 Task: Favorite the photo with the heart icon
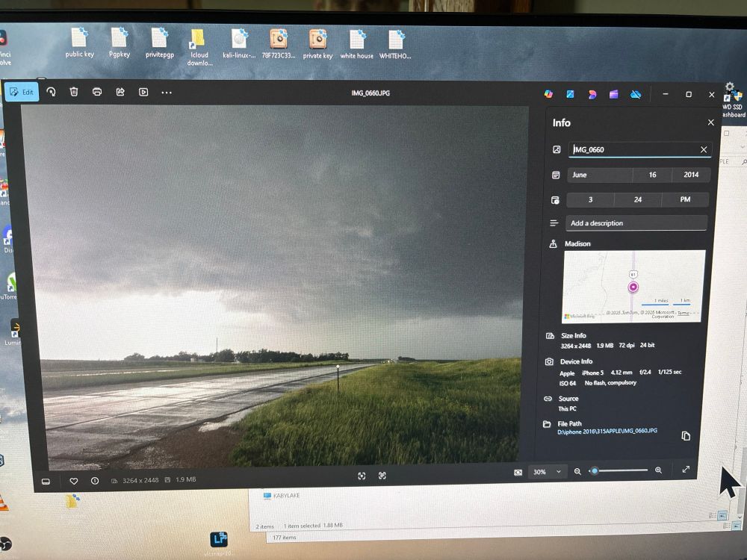(74, 481)
